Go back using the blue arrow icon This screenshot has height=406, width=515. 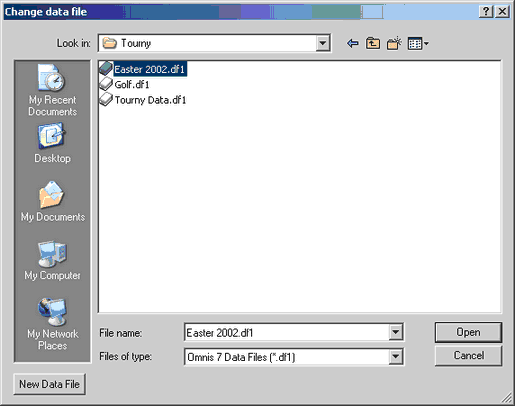353,43
